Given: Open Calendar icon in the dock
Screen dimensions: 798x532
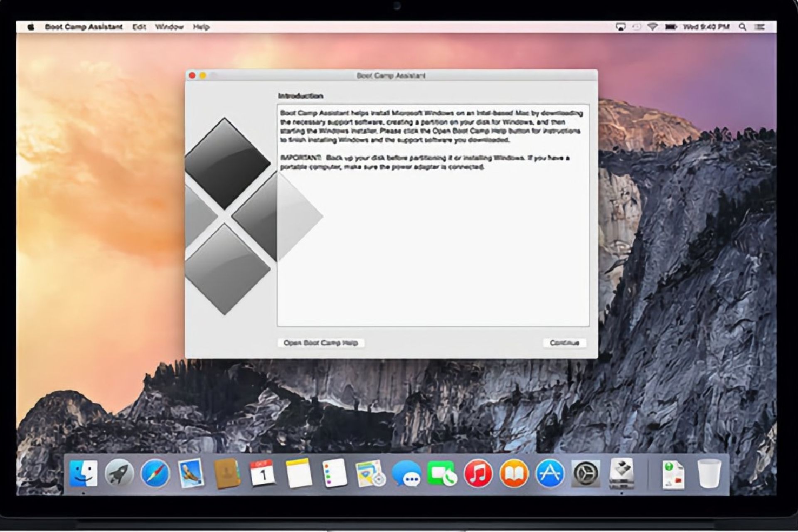Looking at the screenshot, I should point(262,474).
